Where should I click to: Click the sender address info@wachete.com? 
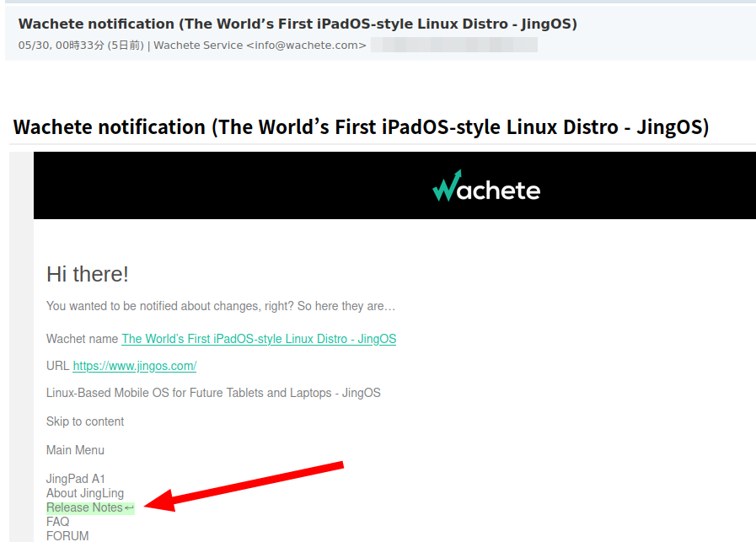click(306, 46)
